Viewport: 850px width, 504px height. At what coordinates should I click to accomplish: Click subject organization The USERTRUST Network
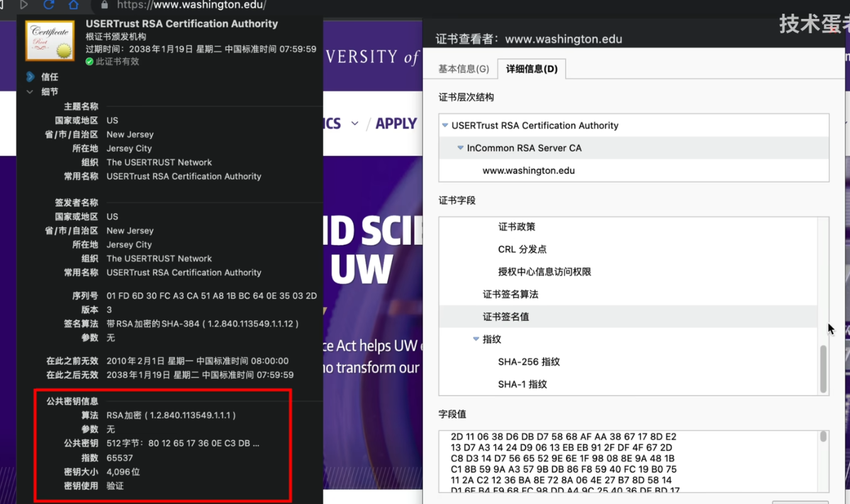click(159, 162)
